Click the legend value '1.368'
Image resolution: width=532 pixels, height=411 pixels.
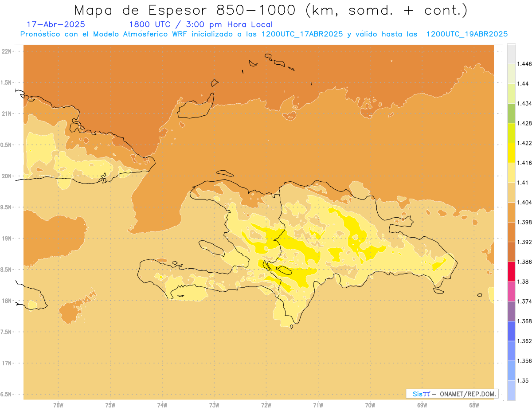point(525,321)
